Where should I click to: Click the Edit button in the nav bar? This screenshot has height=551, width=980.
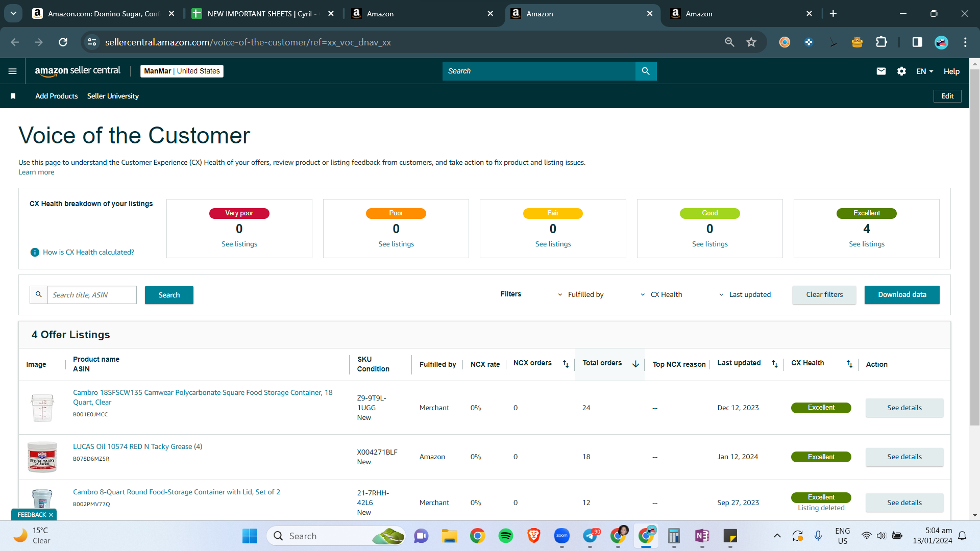pos(947,96)
